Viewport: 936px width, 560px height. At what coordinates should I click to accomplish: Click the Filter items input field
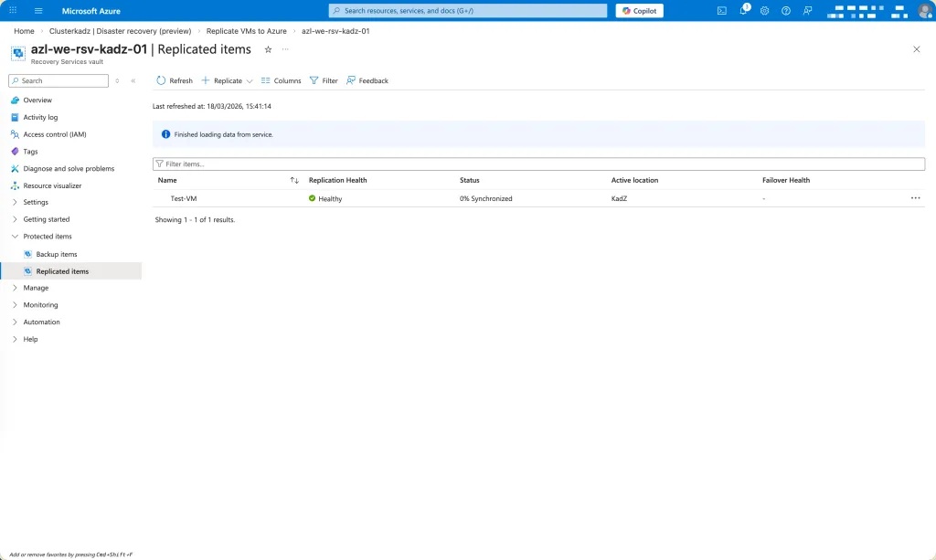point(539,164)
